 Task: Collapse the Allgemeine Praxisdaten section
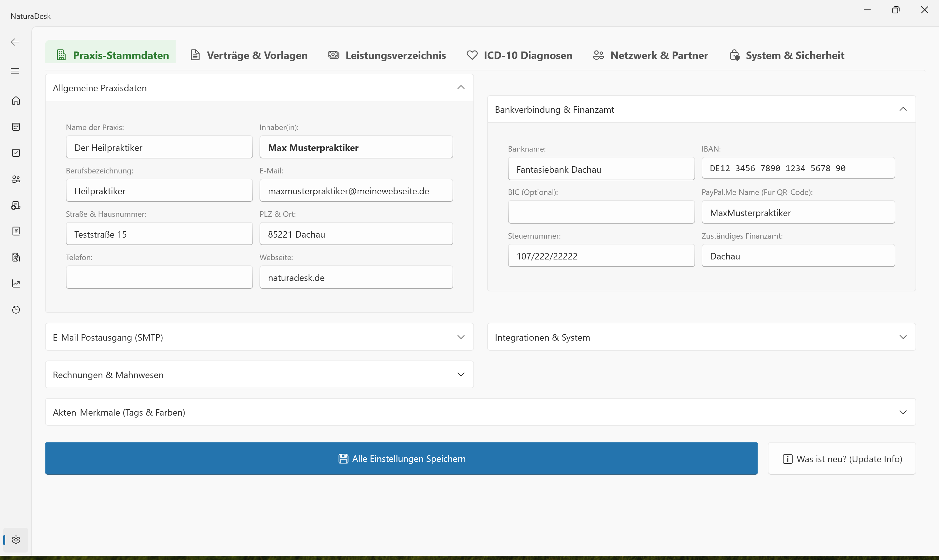pyautogui.click(x=461, y=88)
